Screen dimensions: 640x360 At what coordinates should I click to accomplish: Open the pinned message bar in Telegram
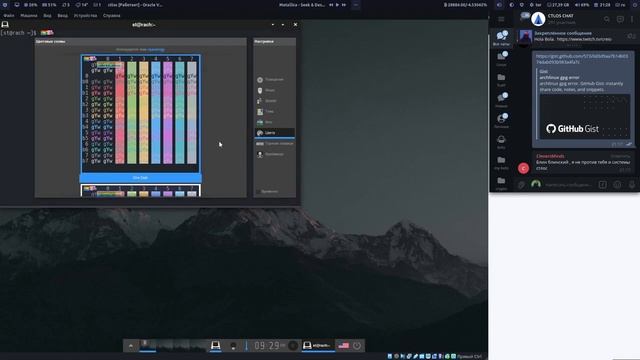point(571,36)
